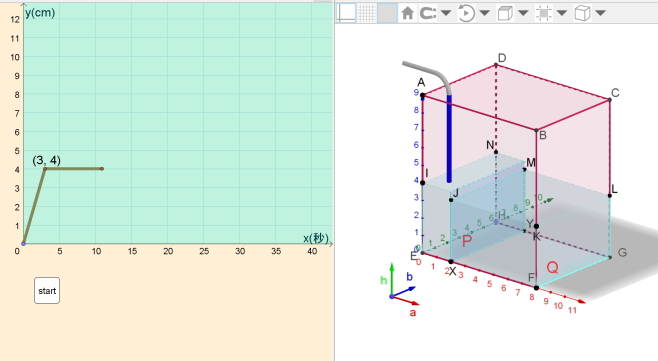This screenshot has width=658, height=361.
Task: Toggle the grid display icon
Action: 367,13
